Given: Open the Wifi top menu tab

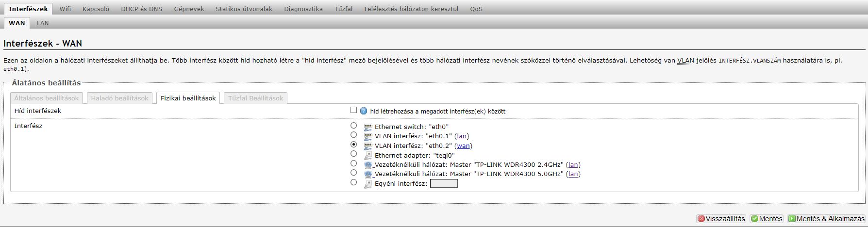Looking at the screenshot, I should [65, 9].
